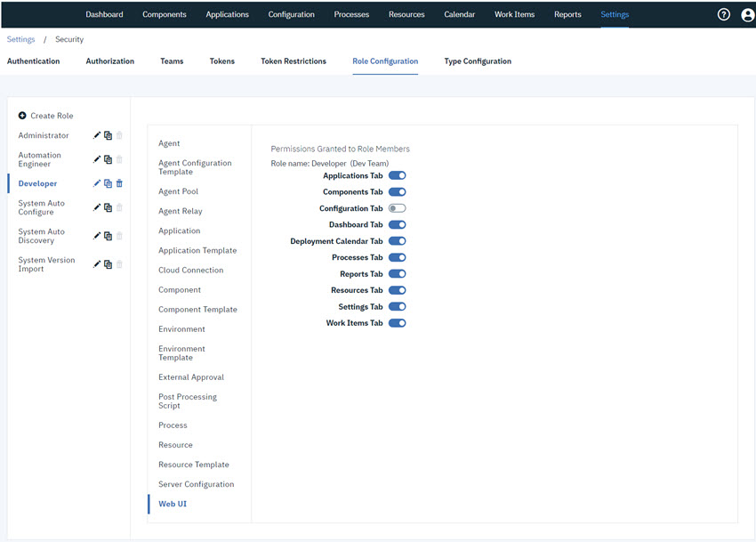Copy the System Version Import role
The width and height of the screenshot is (756, 542).
tap(109, 264)
